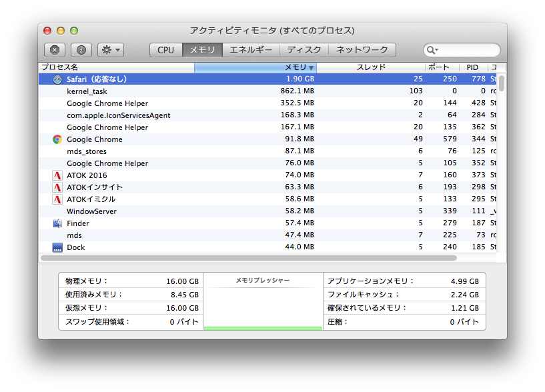
Task: Click the スワップ使用領域 label
Action: pos(97,322)
